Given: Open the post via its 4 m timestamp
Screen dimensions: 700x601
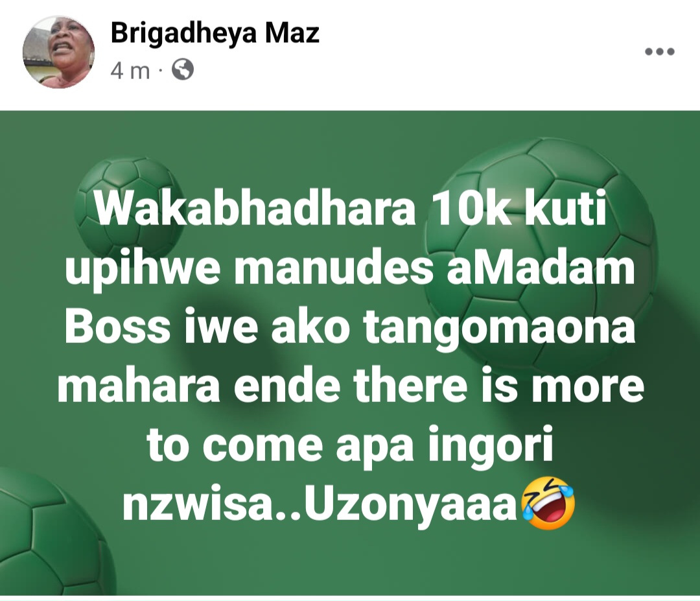Looking at the screenshot, I should pyautogui.click(x=130, y=70).
